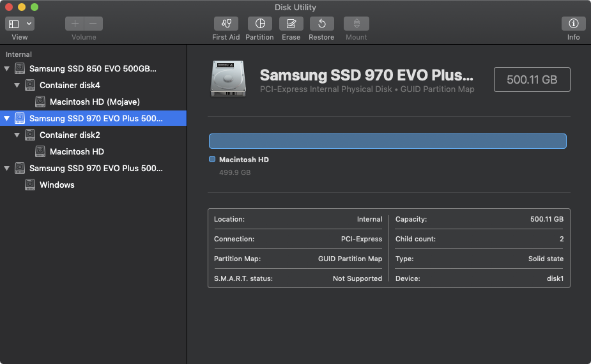Click the 'Internal' sidebar section header
The image size is (591, 364).
coord(19,54)
